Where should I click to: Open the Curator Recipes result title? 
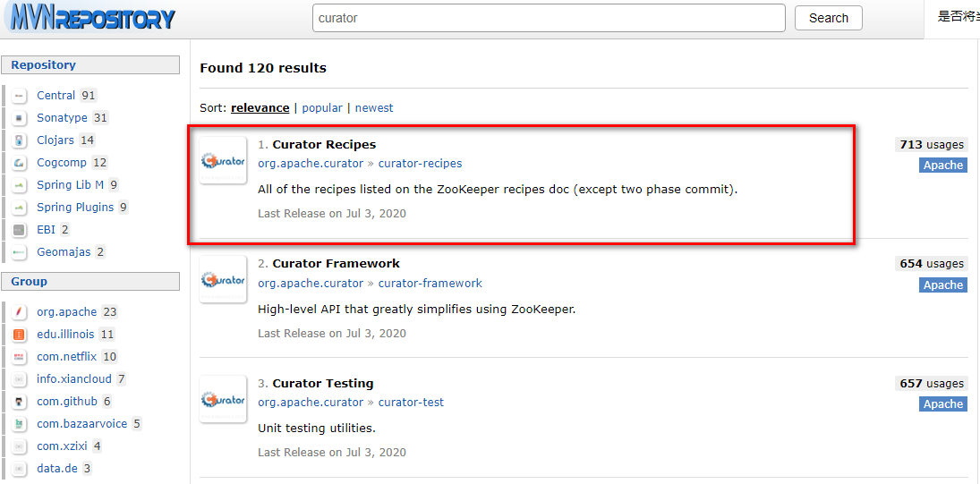point(324,144)
